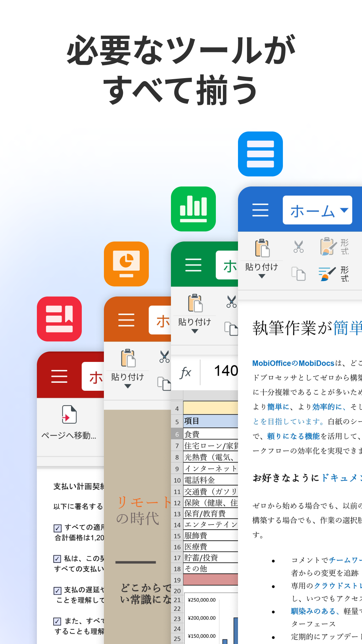Image resolution: width=362 pixels, height=644 pixels.
Task: Select the 食費 cell in the spreadsheet
Action: (210, 434)
